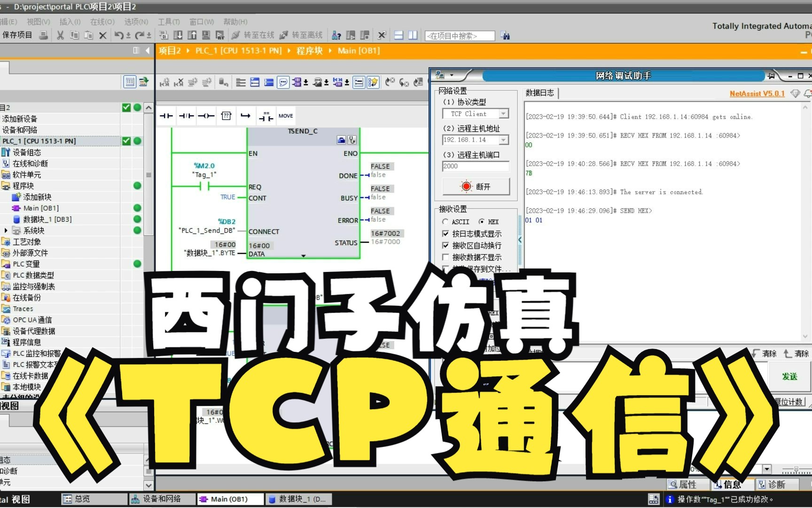Insert an output coil instruction
This screenshot has width=812, height=508.
point(206,116)
